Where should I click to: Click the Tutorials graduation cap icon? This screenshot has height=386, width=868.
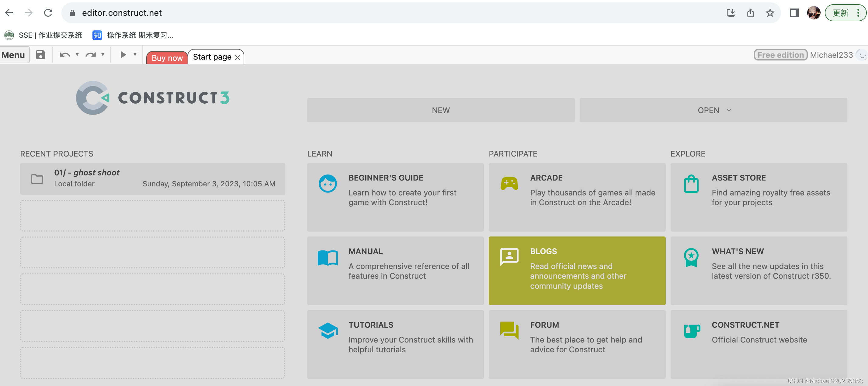point(328,330)
